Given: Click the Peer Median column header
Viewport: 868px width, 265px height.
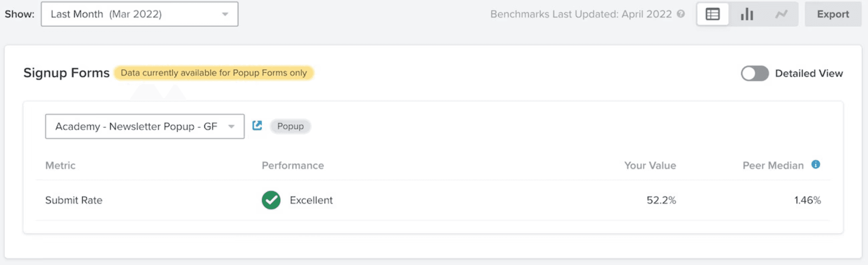Looking at the screenshot, I should 773,166.
